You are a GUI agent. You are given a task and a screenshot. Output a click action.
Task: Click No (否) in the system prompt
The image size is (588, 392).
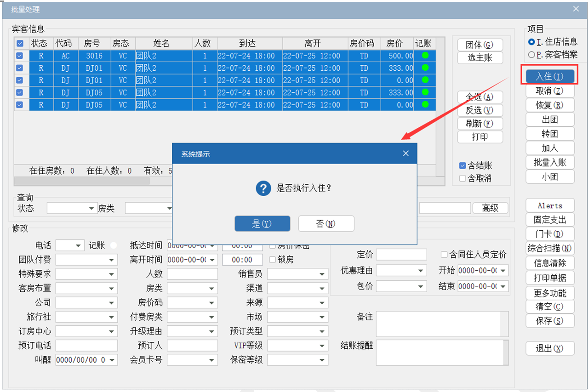pyautogui.click(x=326, y=224)
